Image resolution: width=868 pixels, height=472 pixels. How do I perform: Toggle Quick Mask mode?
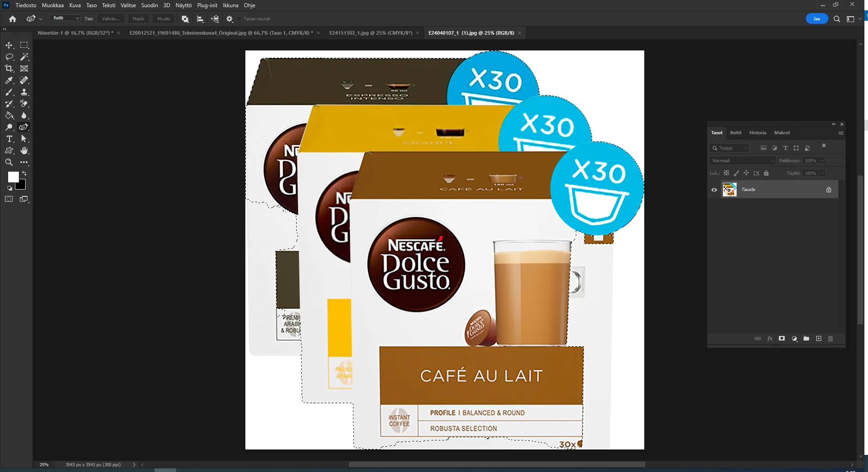tap(9, 199)
